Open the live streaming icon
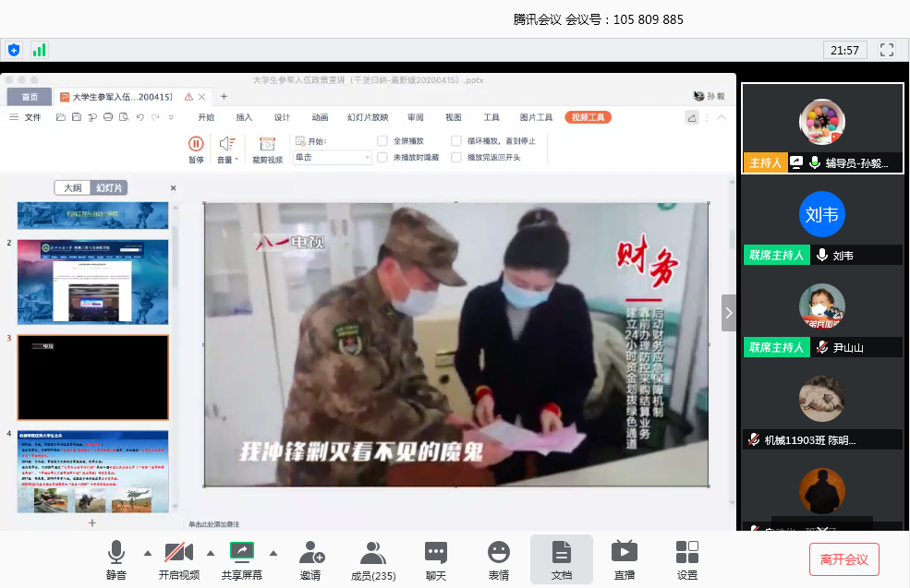Viewport: 910px width, 588px height. pos(624,553)
